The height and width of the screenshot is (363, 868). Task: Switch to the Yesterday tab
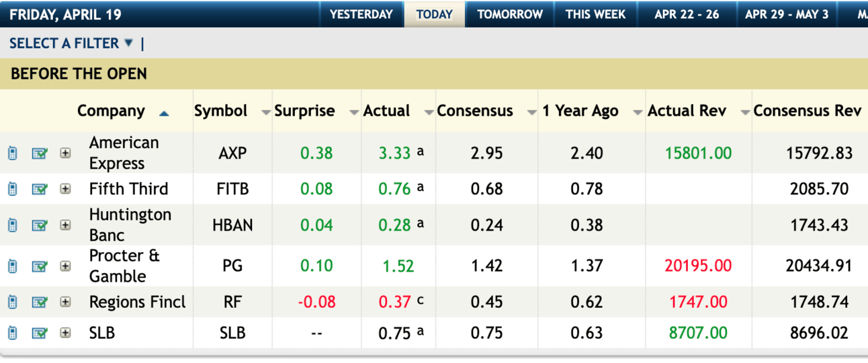pos(361,14)
